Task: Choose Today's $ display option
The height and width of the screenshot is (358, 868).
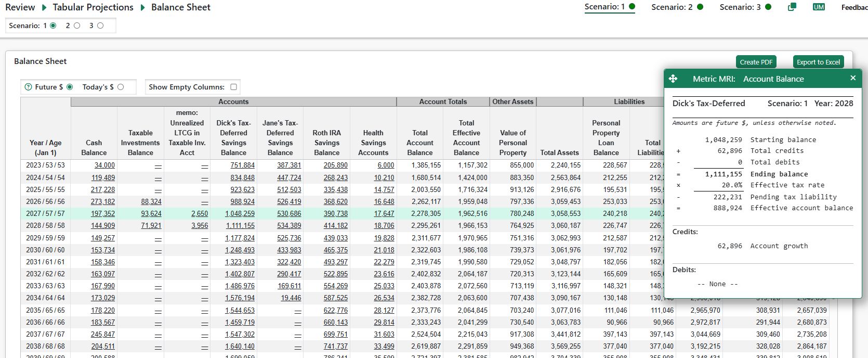Action: tap(121, 87)
